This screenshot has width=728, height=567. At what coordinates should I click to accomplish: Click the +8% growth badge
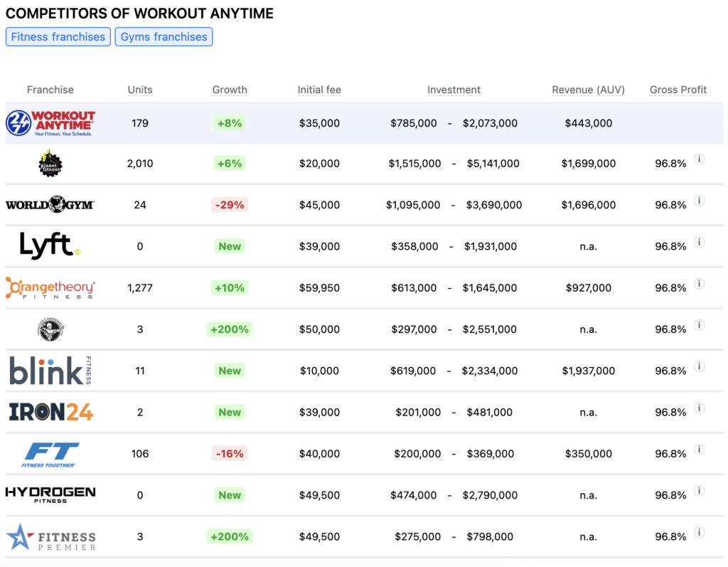[x=230, y=123]
